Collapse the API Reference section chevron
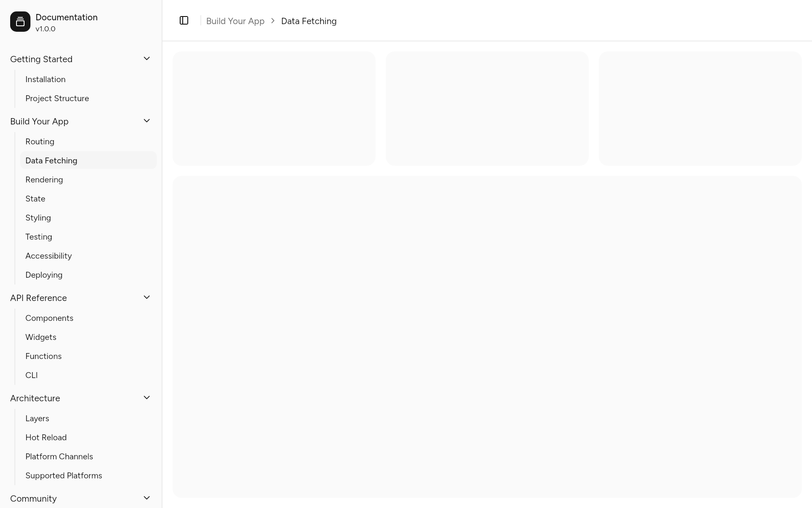This screenshot has height=508, width=812. click(x=147, y=297)
